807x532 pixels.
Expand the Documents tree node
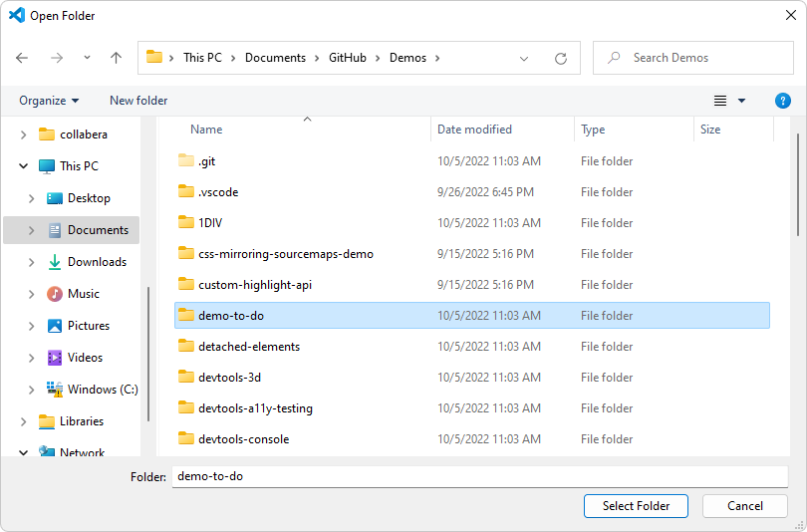click(x=32, y=230)
